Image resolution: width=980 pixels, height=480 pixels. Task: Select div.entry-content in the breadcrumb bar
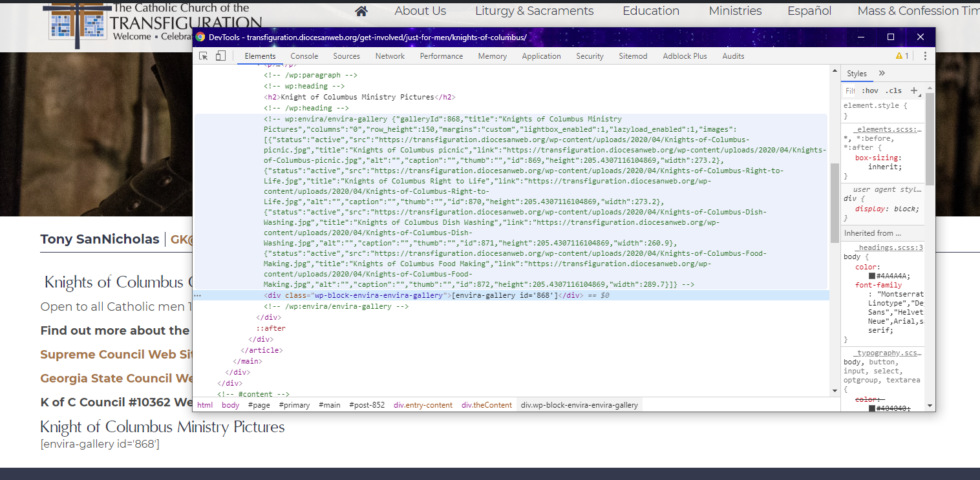[423, 405]
